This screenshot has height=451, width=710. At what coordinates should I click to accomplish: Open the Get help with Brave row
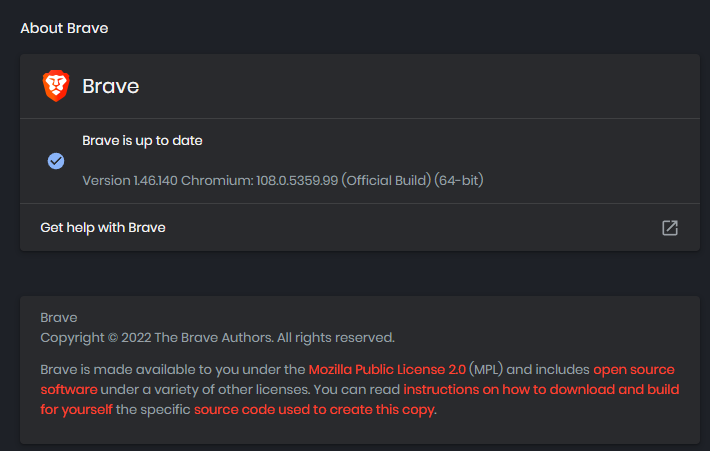pos(103,228)
